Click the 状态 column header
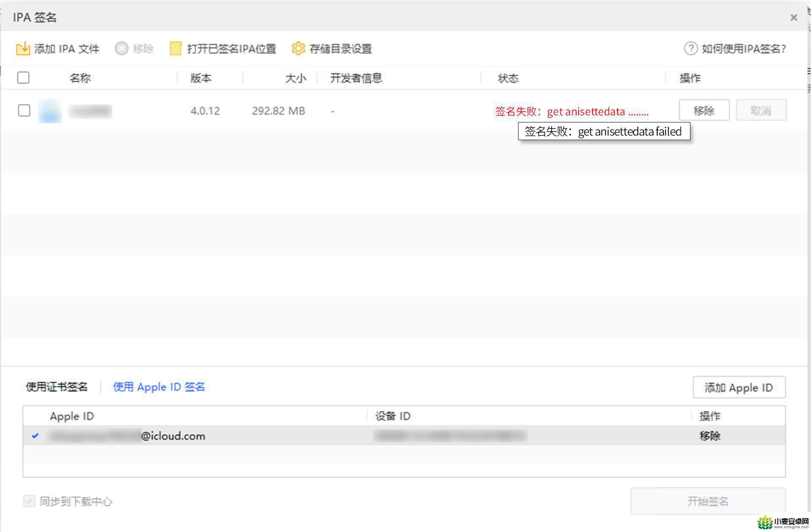The width and height of the screenshot is (811, 532). tap(508, 78)
